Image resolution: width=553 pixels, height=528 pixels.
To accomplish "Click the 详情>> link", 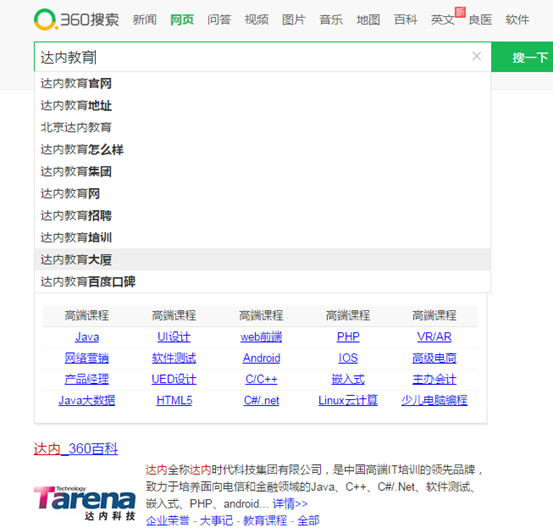I will [290, 504].
